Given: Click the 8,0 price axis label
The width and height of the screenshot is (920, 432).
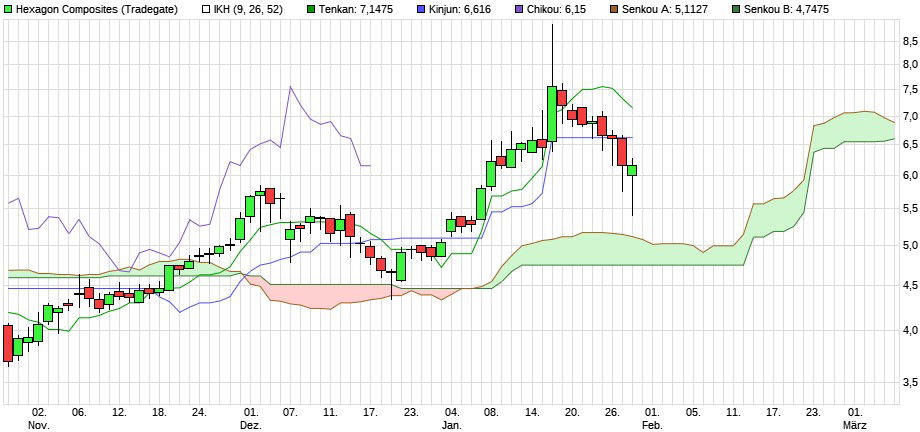Looking at the screenshot, I should click(911, 64).
